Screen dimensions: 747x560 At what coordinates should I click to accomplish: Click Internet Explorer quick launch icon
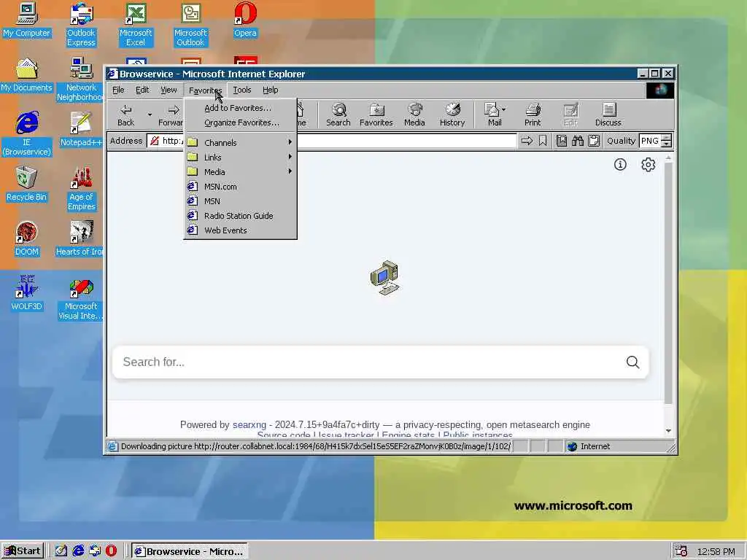(x=78, y=551)
